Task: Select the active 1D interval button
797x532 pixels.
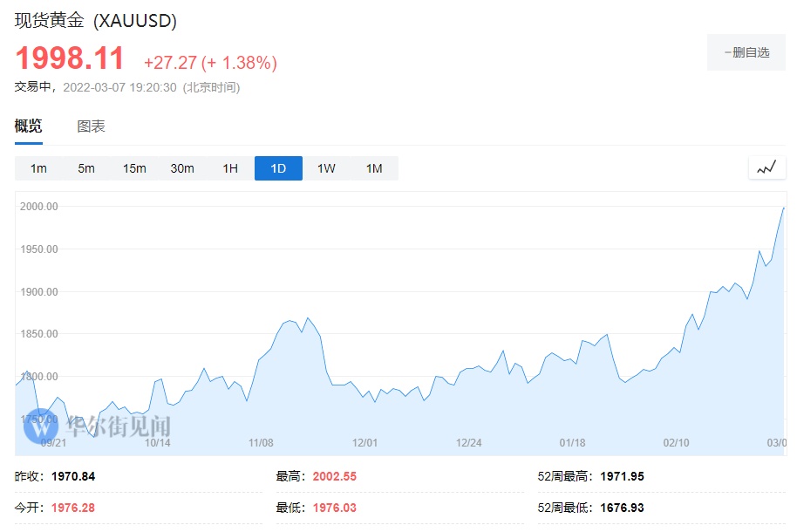Action: click(278, 168)
